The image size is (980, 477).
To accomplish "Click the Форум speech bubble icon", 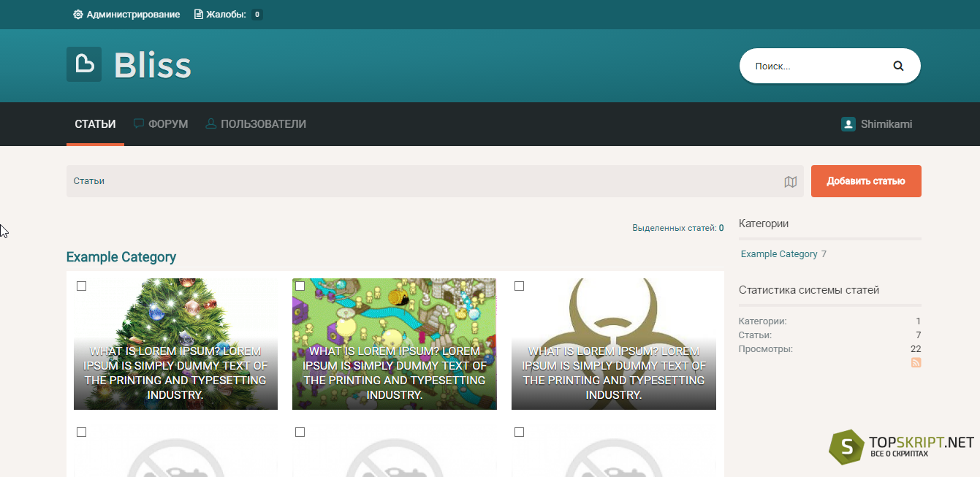I will tap(139, 124).
